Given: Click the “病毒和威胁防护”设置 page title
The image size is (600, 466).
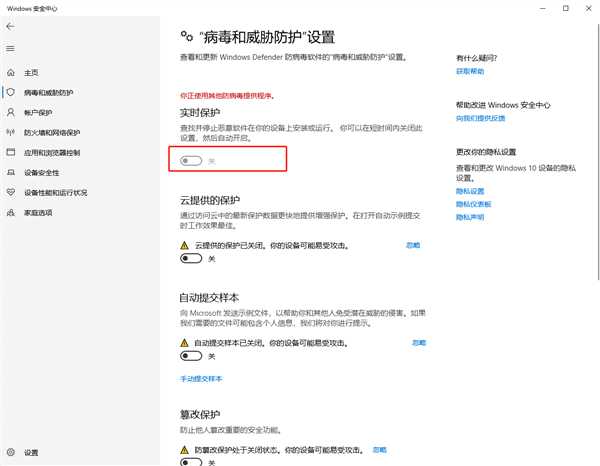Looking at the screenshot, I should tap(267, 37).
